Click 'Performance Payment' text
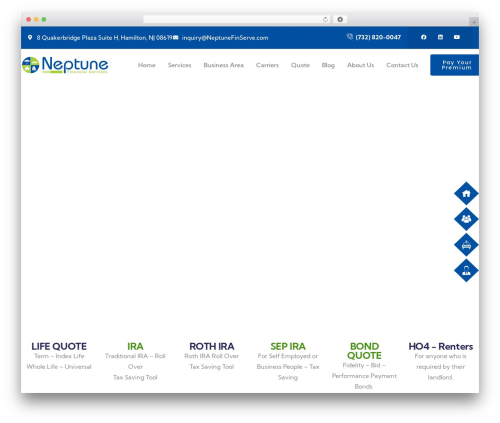This screenshot has height=423, width=500. pos(364,376)
